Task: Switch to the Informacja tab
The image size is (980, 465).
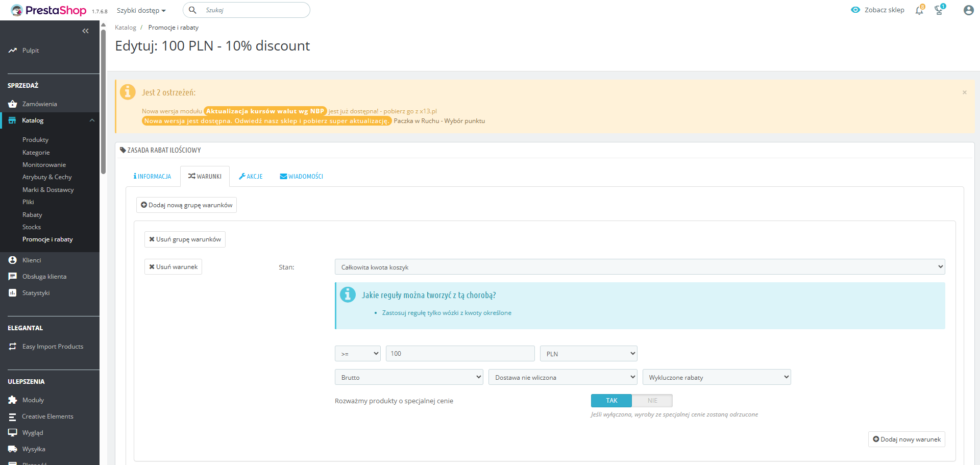Action: pyautogui.click(x=152, y=177)
